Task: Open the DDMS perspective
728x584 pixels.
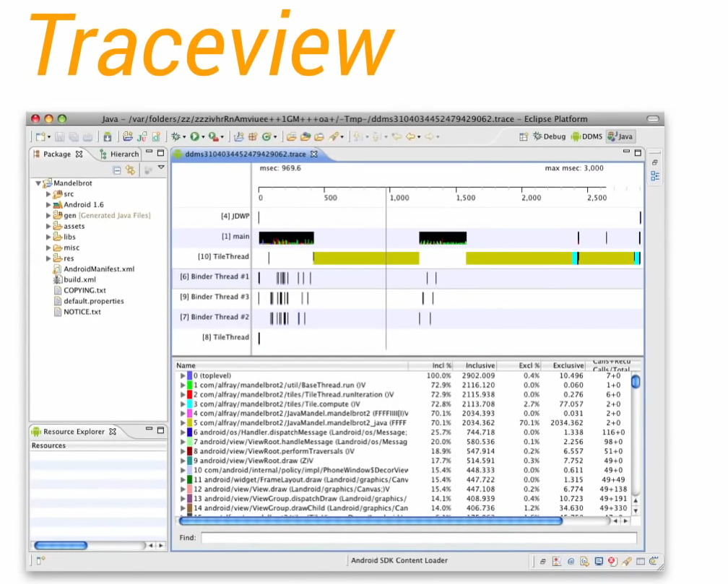Action: (586, 136)
